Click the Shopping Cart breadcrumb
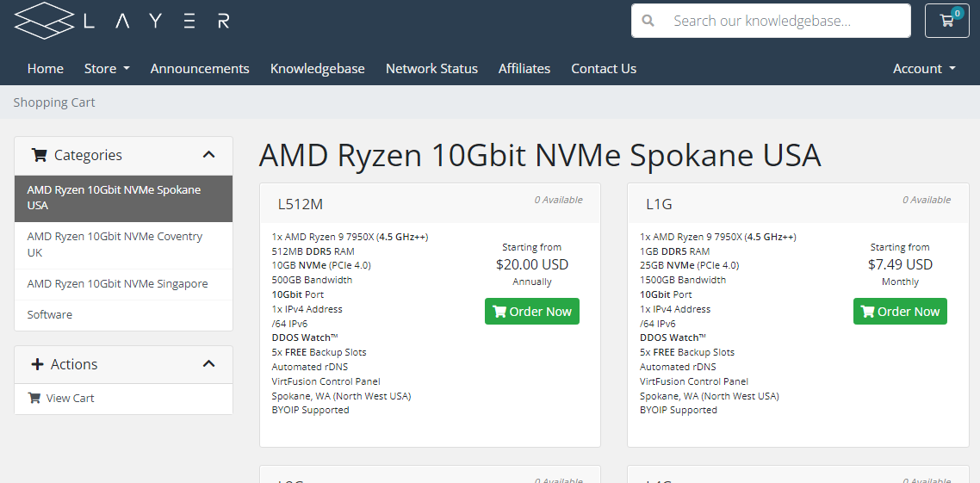The image size is (980, 483). pos(54,102)
